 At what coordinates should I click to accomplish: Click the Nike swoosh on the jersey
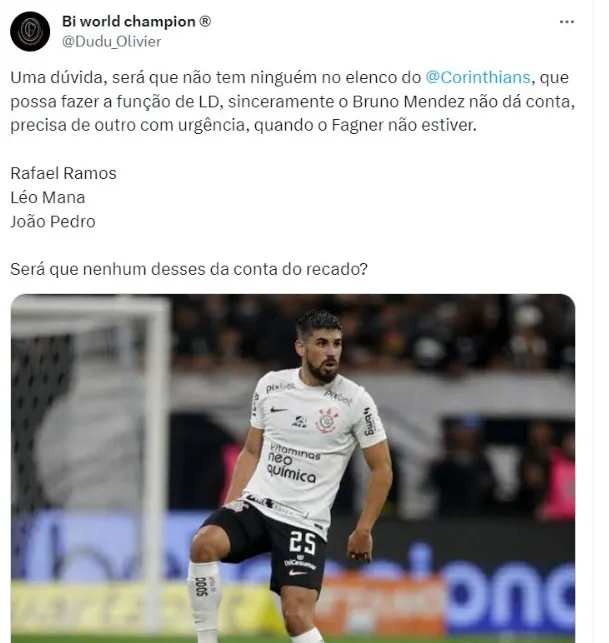pyautogui.click(x=279, y=409)
